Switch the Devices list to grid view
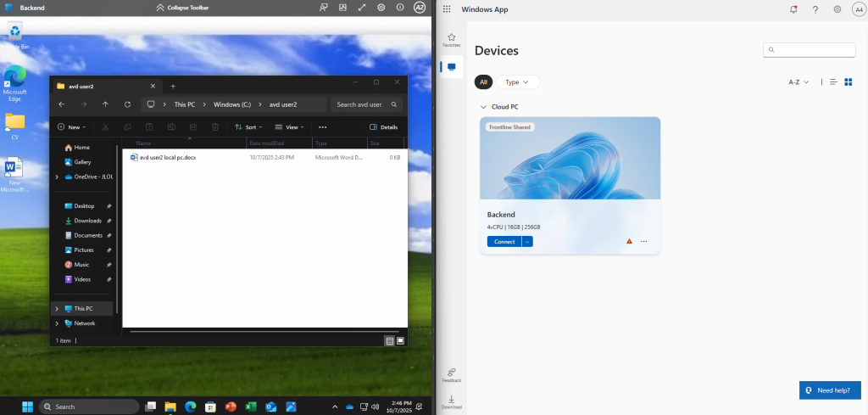868x415 pixels. coord(848,82)
